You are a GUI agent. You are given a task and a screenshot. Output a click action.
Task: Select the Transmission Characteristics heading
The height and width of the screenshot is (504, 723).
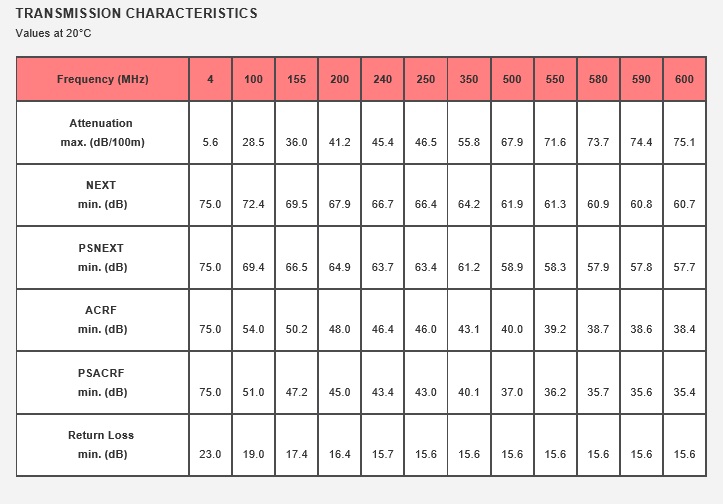(x=136, y=13)
